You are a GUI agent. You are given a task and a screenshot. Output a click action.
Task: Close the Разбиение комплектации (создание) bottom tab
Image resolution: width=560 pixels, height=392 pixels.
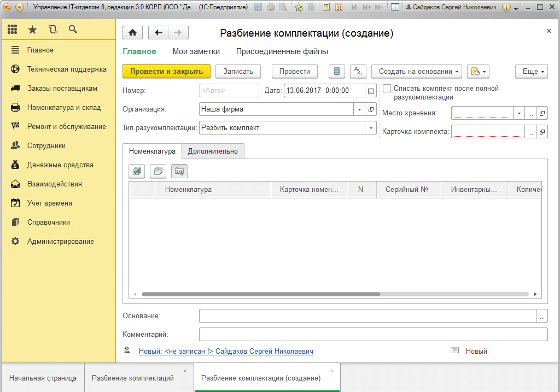[331, 371]
